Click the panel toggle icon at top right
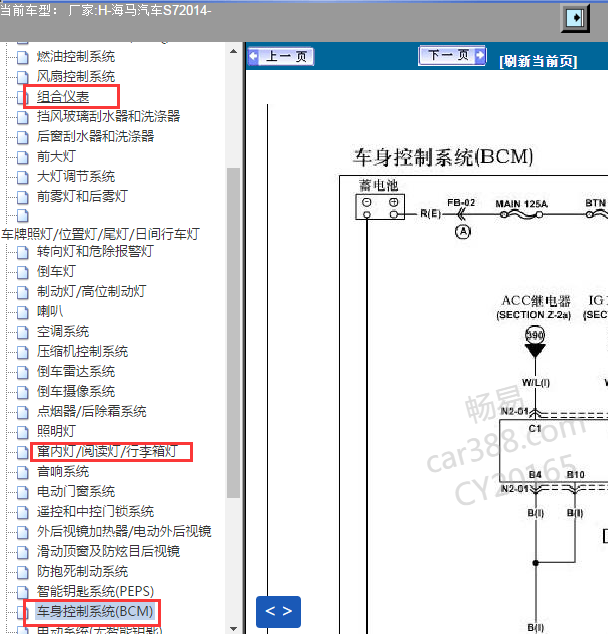Screen dimensions: 608x634 575,18
